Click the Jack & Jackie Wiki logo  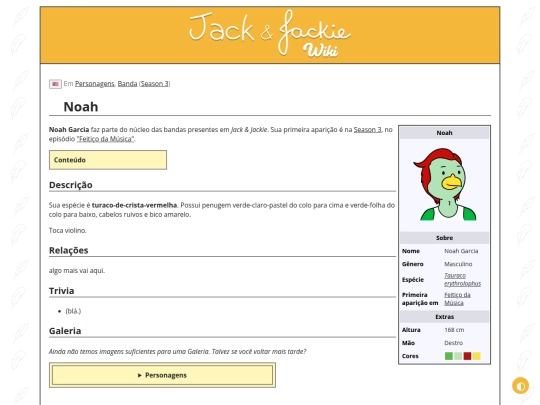[270, 34]
